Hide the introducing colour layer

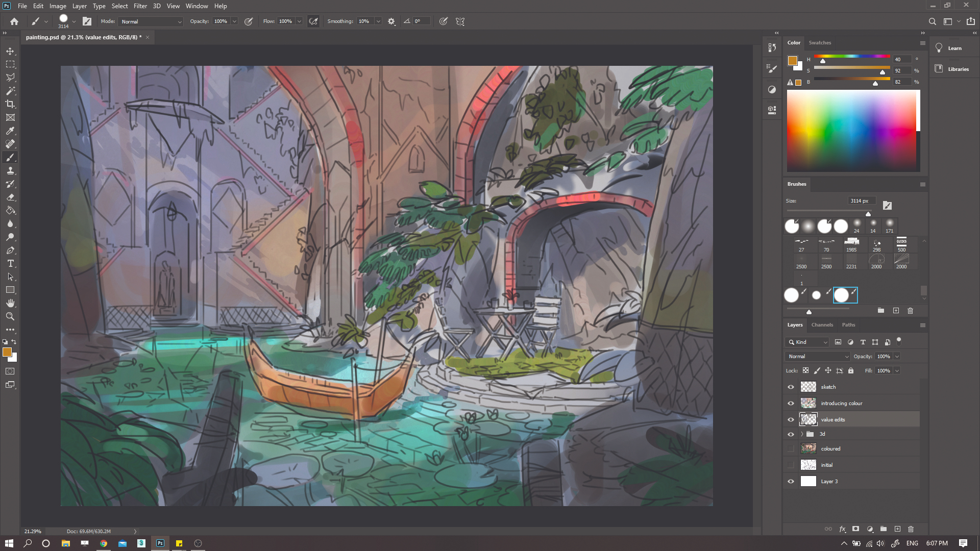coord(791,403)
